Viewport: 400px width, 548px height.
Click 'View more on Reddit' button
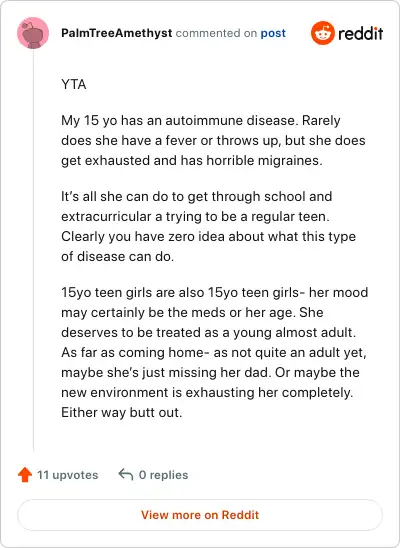pos(200,515)
